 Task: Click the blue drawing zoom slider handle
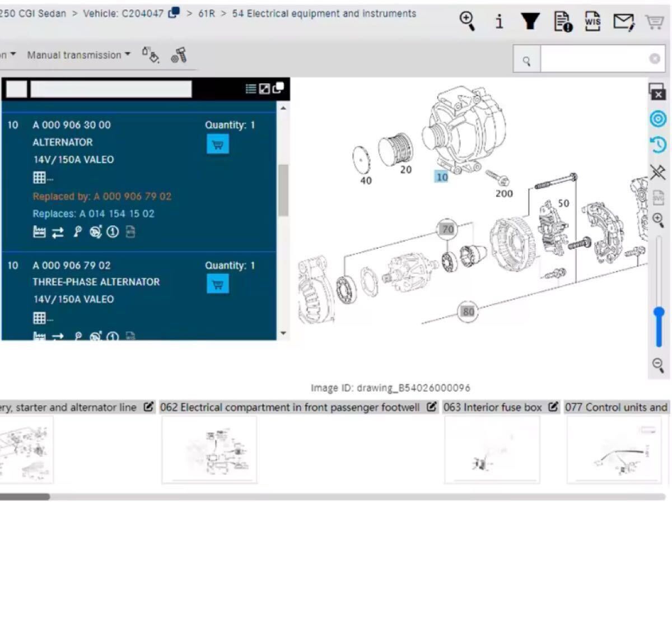[659, 312]
